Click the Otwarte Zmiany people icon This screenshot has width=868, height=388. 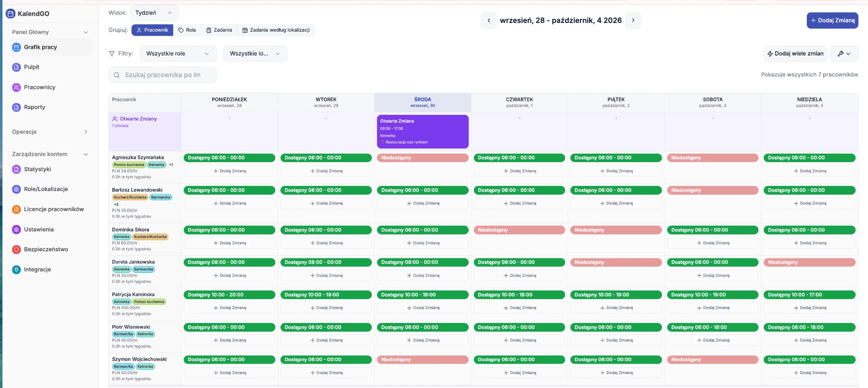(x=115, y=119)
